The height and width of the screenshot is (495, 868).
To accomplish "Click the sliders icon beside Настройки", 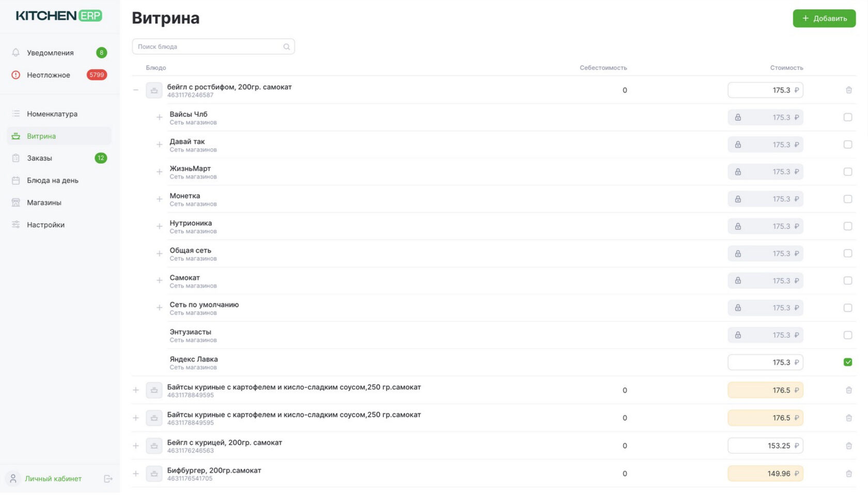I will tap(16, 225).
